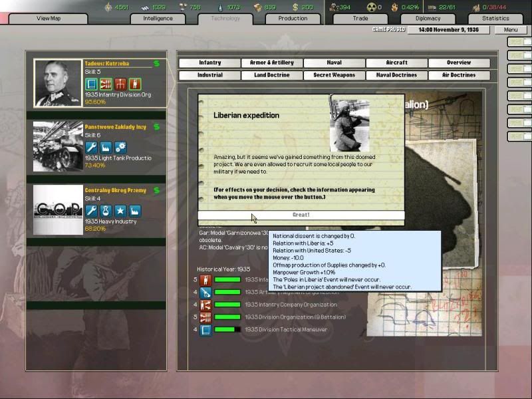Click the oil drop icon next to 1073
This screenshot has width=532, height=399.
point(221,7)
